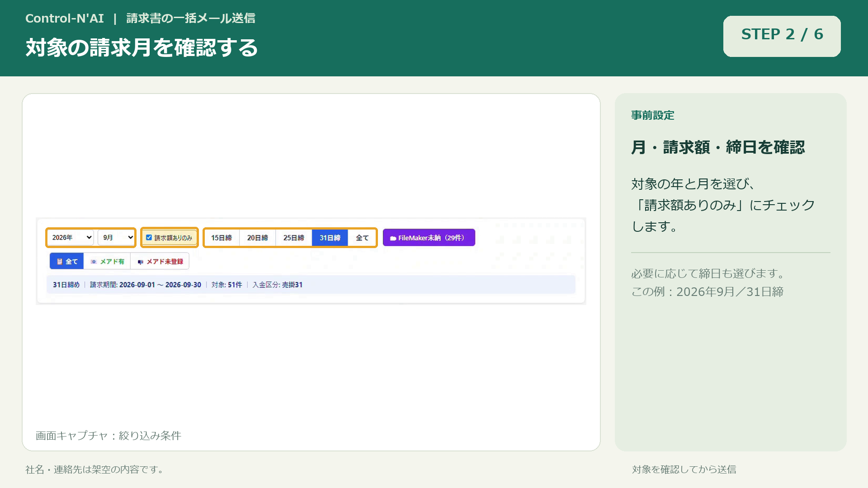Select 全て next to the 31日締 tab
The height and width of the screenshot is (488, 868).
(362, 238)
